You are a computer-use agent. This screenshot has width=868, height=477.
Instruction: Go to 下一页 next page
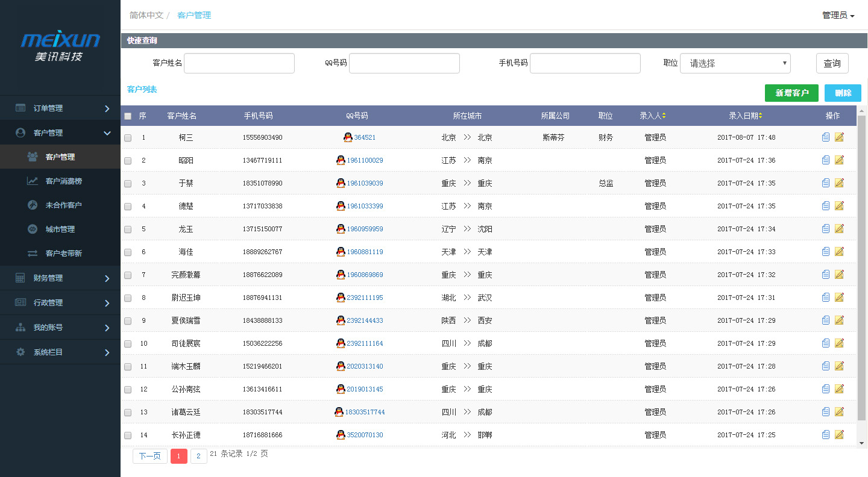pos(150,456)
